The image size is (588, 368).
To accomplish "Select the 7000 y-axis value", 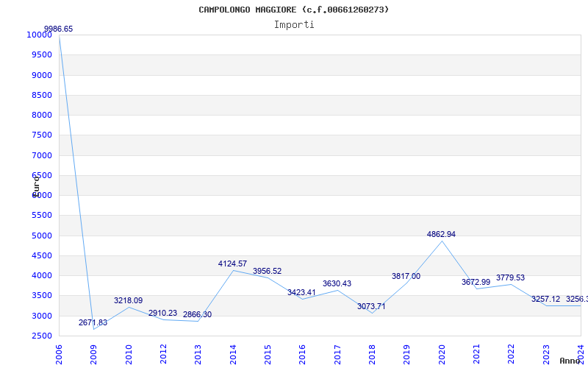I will (42, 155).
